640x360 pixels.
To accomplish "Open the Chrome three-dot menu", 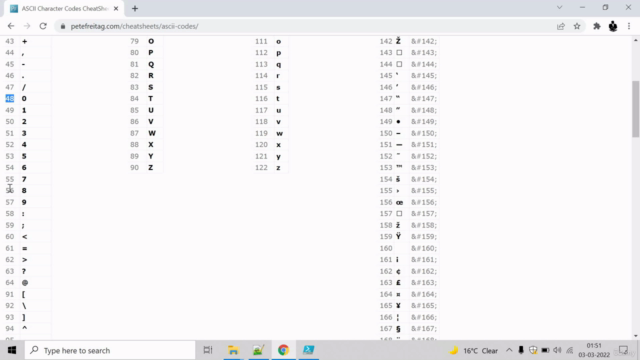I will (629, 26).
